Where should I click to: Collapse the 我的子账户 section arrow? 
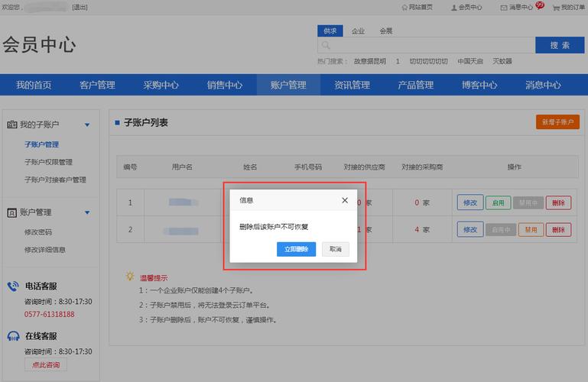(x=87, y=125)
